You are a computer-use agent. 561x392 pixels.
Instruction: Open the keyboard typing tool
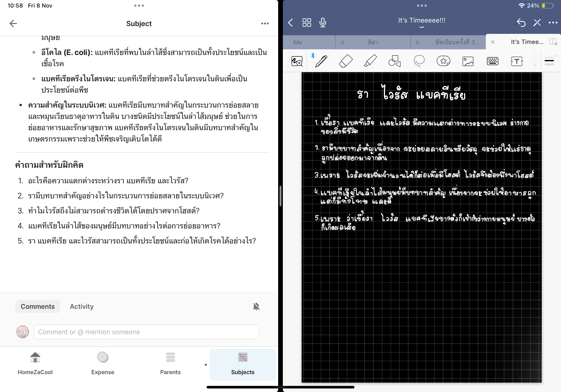click(x=492, y=61)
